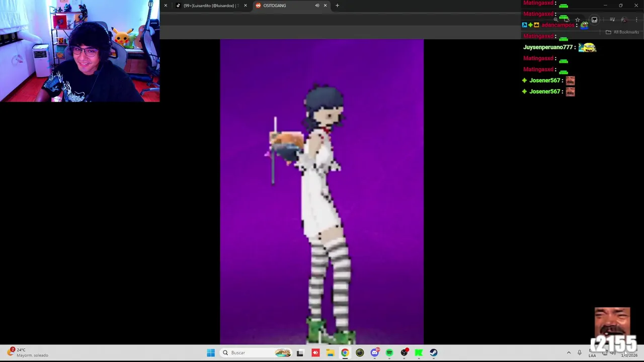644x362 pixels.
Task: Open Steam from the taskbar
Action: tap(434, 353)
